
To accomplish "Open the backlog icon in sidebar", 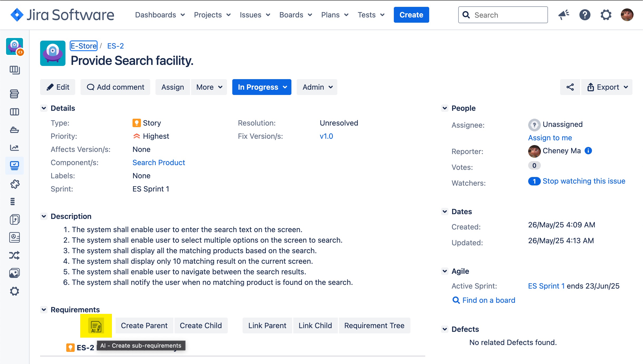I will (15, 94).
